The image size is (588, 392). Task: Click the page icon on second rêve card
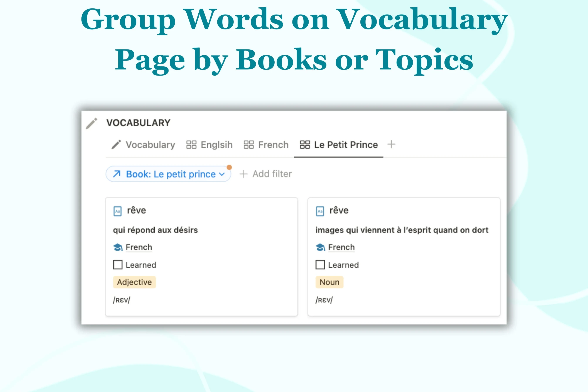[320, 211]
